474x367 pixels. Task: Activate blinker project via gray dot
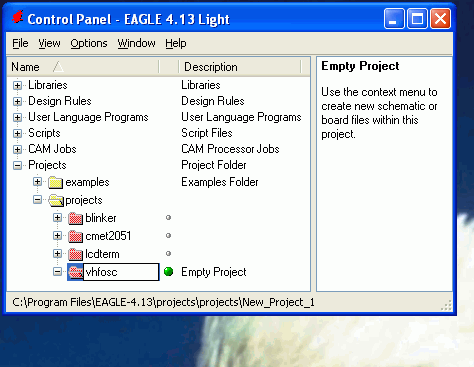pyautogui.click(x=168, y=218)
